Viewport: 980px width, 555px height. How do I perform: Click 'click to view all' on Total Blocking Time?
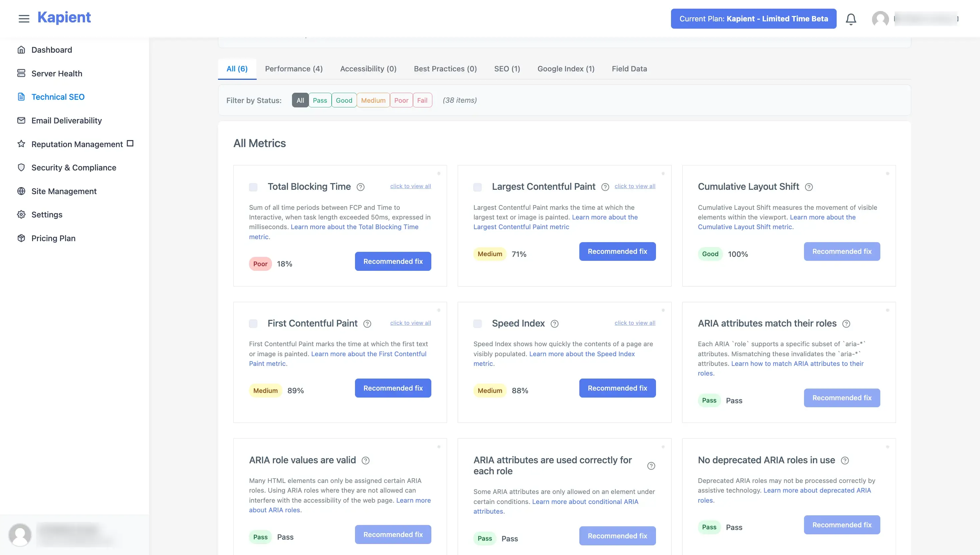[410, 186]
